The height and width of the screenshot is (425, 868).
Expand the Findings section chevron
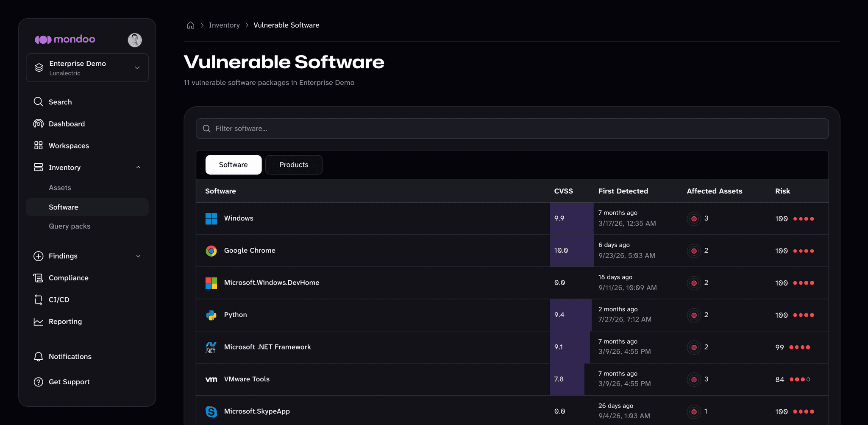pos(138,256)
